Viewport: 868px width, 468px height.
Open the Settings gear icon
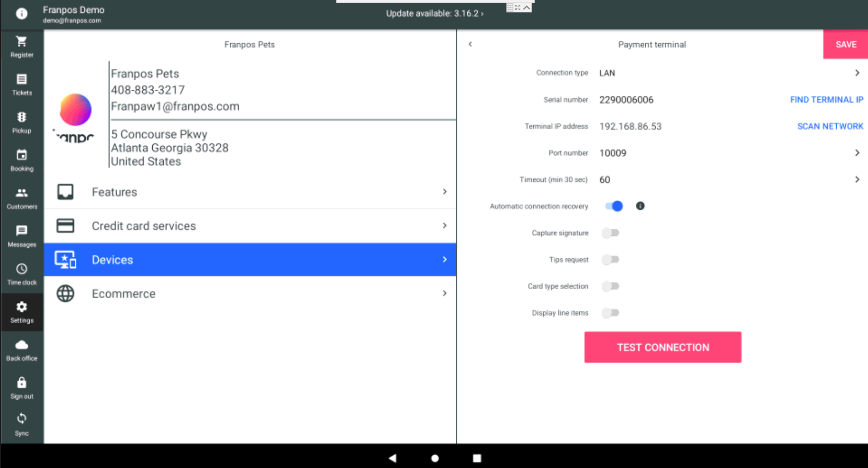[x=21, y=307]
